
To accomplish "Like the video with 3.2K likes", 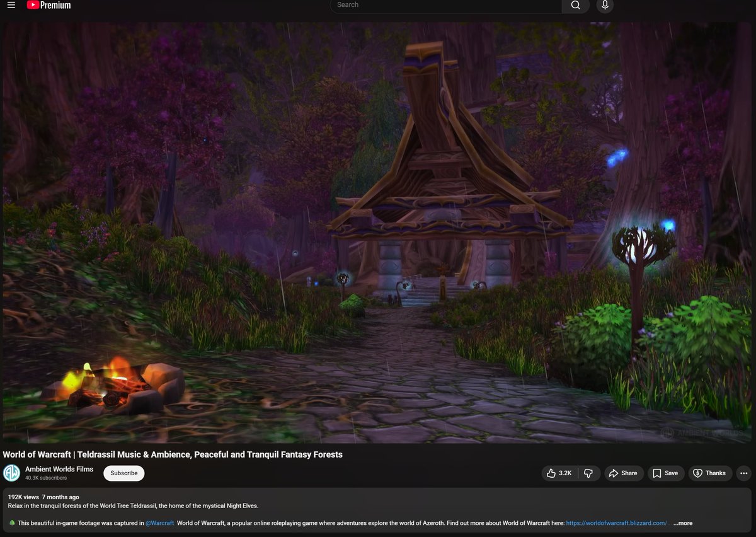I will coord(559,473).
